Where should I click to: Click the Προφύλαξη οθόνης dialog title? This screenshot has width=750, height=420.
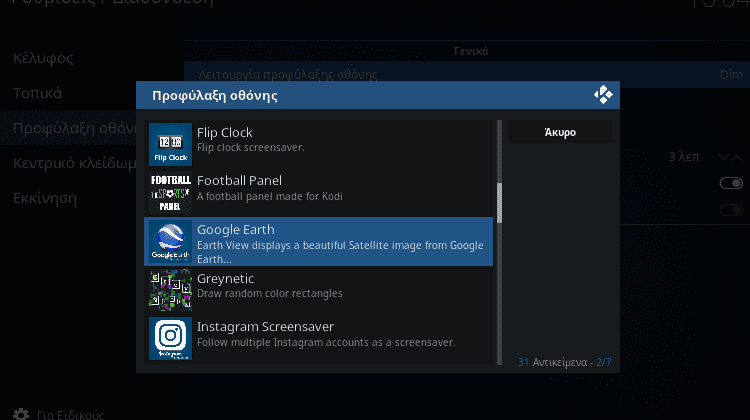point(215,95)
